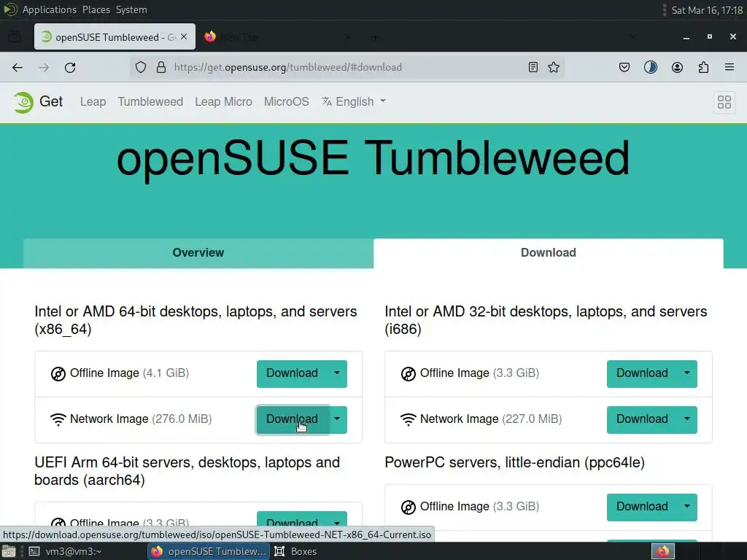This screenshot has width=747, height=560.
Task: Open the Firefox account icon
Action: point(677,67)
